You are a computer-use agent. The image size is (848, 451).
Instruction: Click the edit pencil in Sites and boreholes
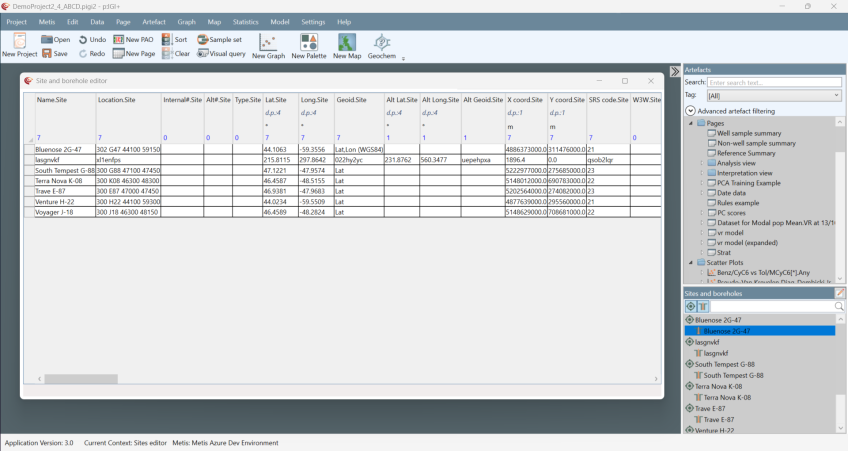click(840, 293)
